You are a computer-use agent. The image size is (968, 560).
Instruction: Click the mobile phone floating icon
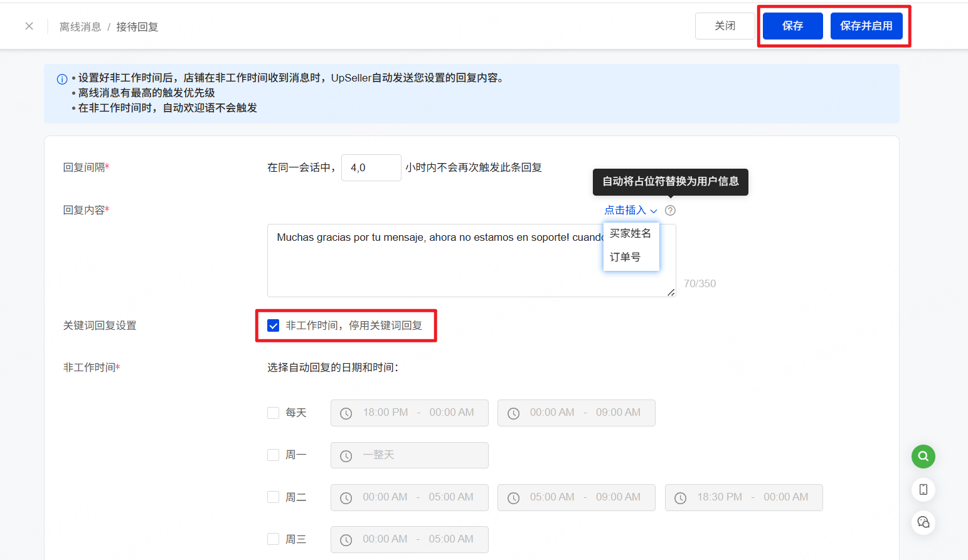[x=923, y=490]
